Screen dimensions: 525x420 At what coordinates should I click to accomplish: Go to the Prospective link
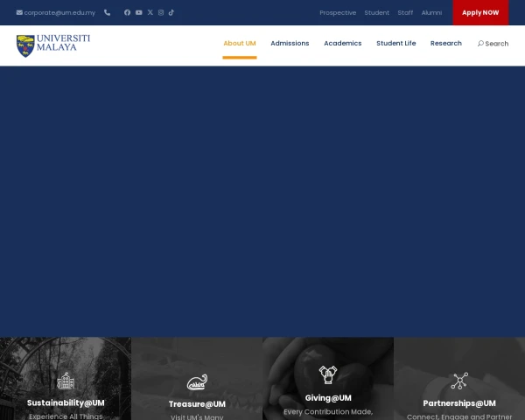338,13
